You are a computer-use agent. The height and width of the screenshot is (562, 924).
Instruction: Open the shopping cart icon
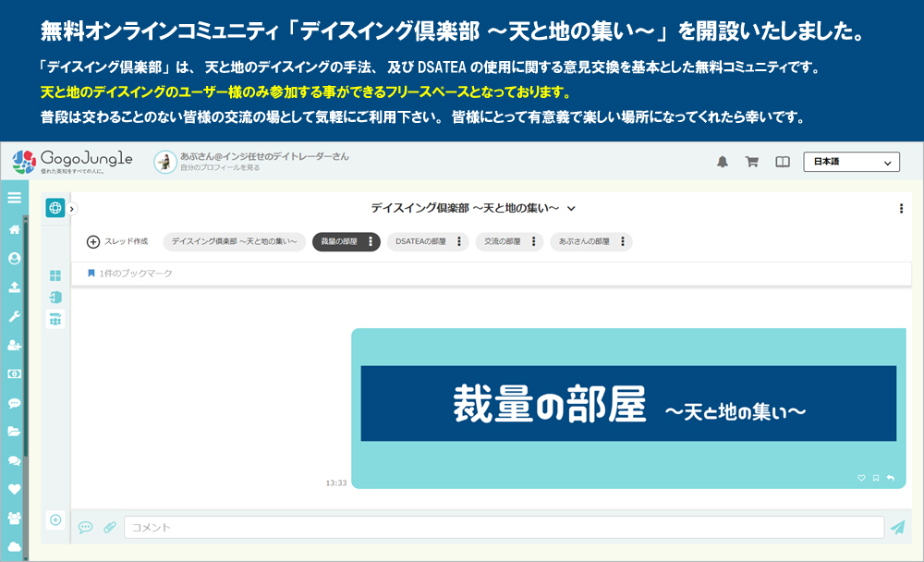click(752, 162)
